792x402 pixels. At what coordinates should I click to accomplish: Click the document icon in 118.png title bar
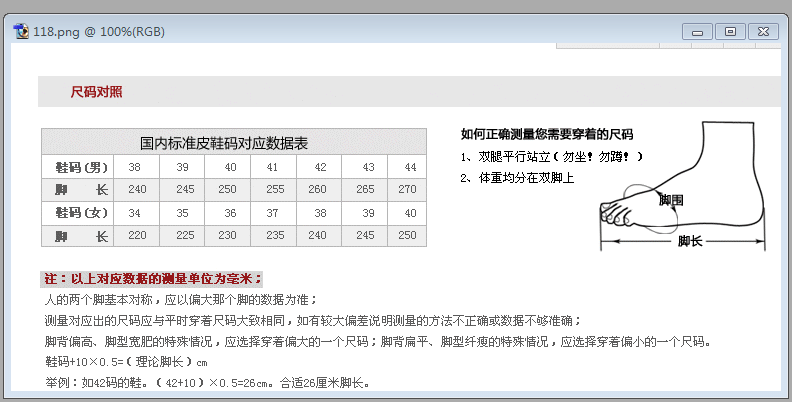click(x=21, y=31)
